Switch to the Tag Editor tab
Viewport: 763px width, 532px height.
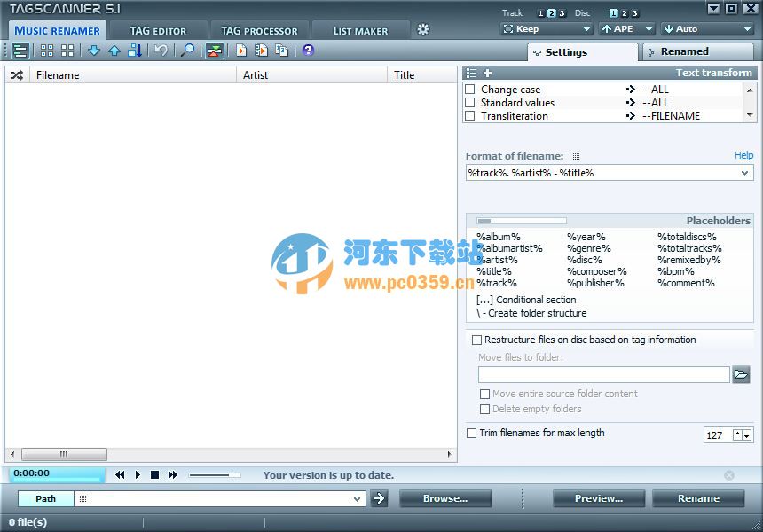160,29
